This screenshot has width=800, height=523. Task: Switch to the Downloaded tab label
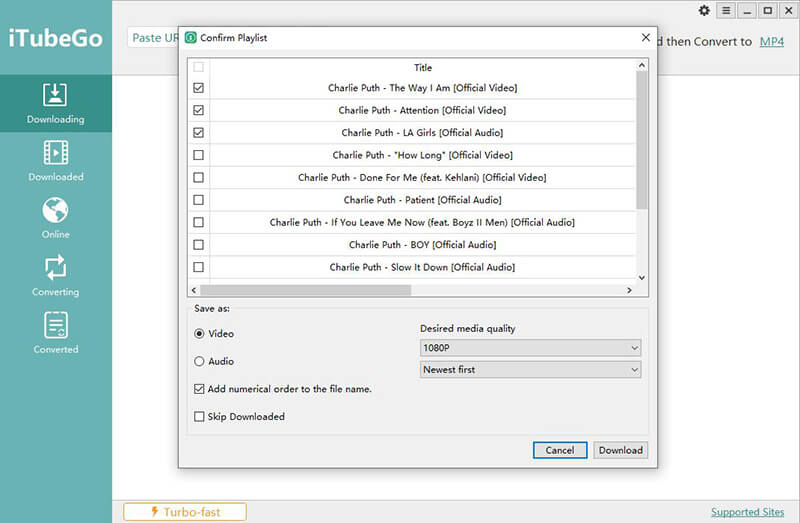56,177
